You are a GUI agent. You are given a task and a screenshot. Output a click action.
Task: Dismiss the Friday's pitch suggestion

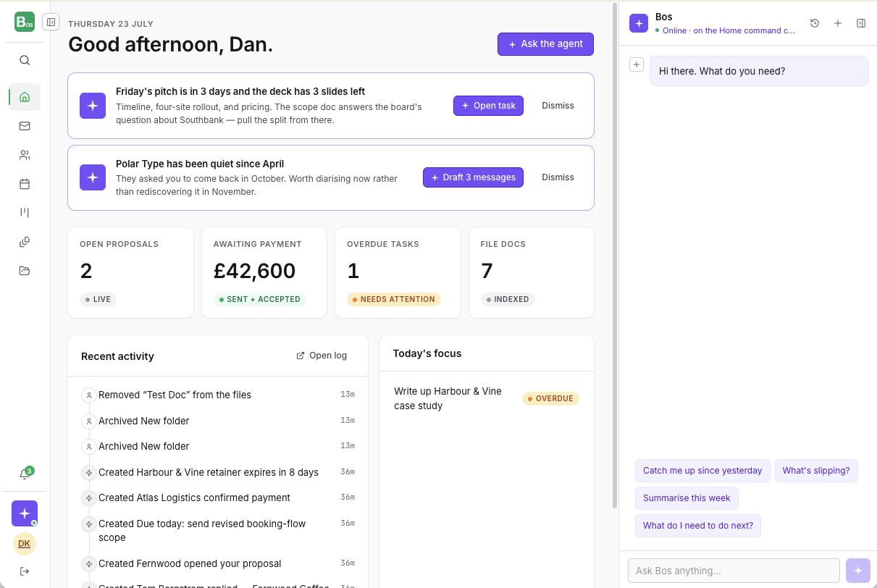coord(558,106)
